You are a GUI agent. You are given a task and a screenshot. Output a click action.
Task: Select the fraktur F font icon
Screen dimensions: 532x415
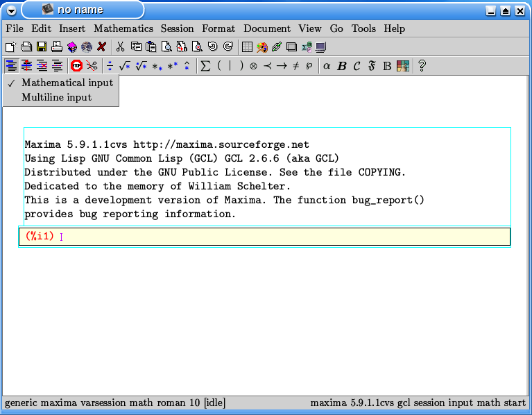372,65
